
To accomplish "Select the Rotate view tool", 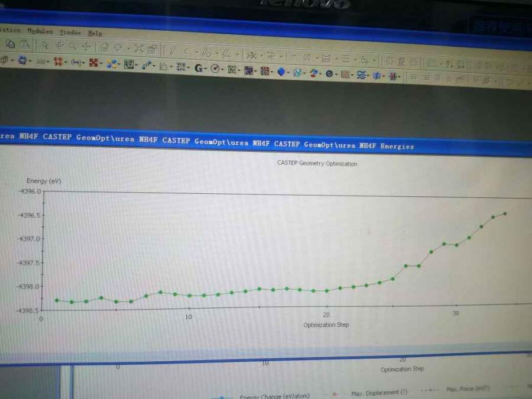I will click(59, 46).
